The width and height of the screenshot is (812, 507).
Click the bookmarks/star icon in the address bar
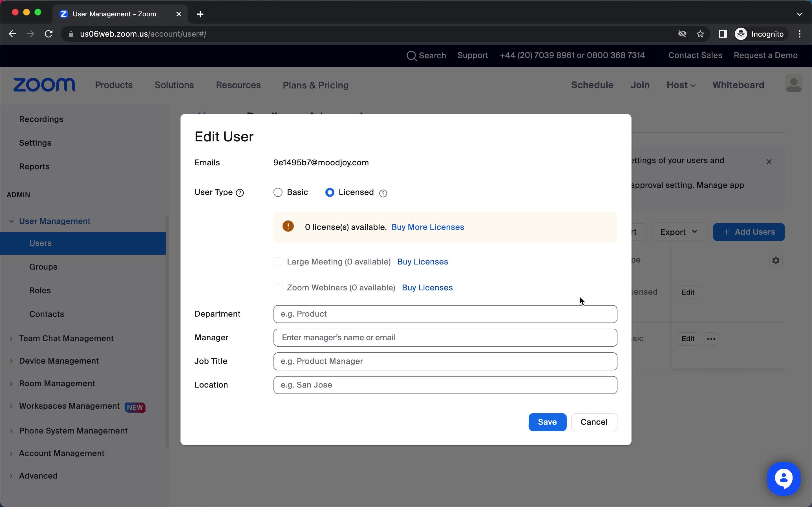click(x=700, y=34)
